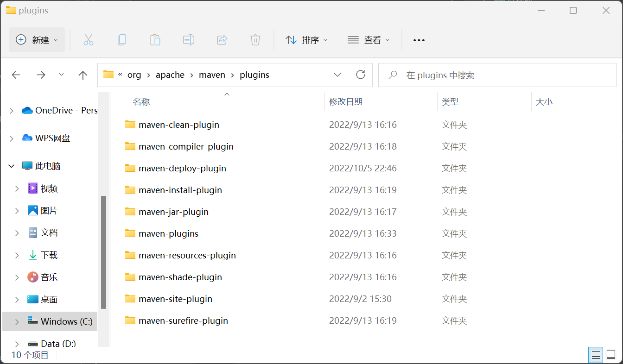
Task: Click the navigation pane vertical scrollbar
Action: tap(104, 252)
